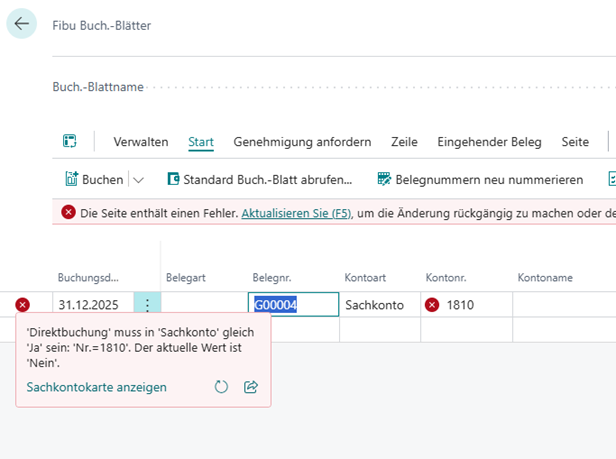The height and width of the screenshot is (459, 616).
Task: Click the Aktualisieren Sie (F5) link
Action: [x=297, y=213]
